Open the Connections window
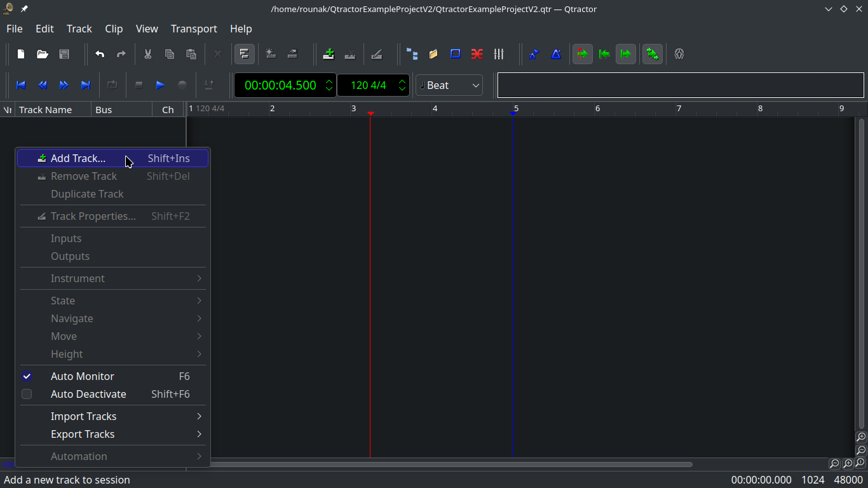Image resolution: width=868 pixels, height=488 pixels. pos(477,54)
